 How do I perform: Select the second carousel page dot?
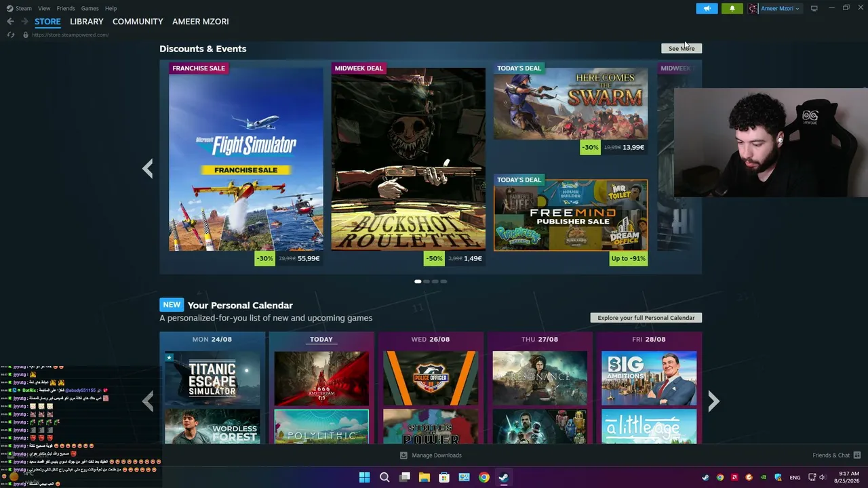click(427, 281)
